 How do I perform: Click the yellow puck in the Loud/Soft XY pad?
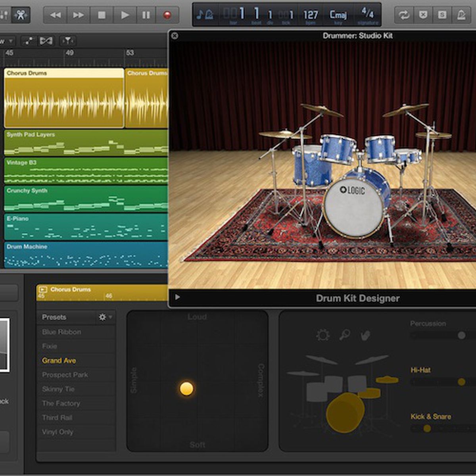186,389
